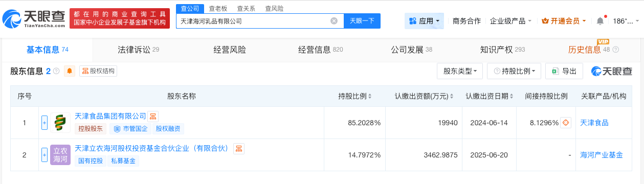Viewport: 644px width, 184px height.
Task: Open equity structure icon next to 天津食品集团有限公司
Action: pyautogui.click(x=153, y=116)
